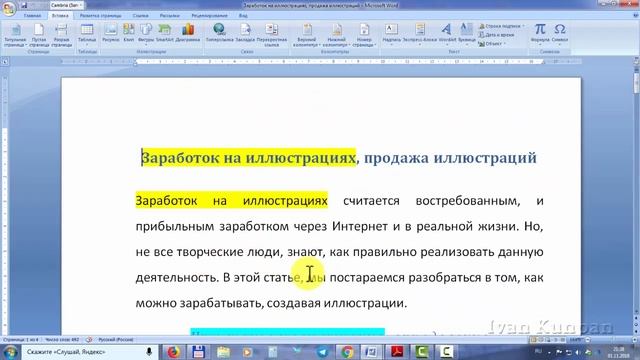Screen dimensions: 640x360
Task: Click the tab selector at ruler corner
Action: (5, 62)
